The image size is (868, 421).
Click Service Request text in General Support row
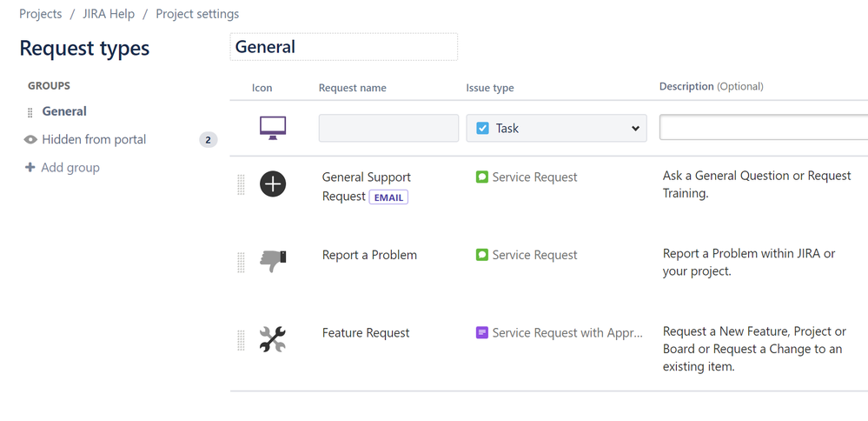point(534,177)
